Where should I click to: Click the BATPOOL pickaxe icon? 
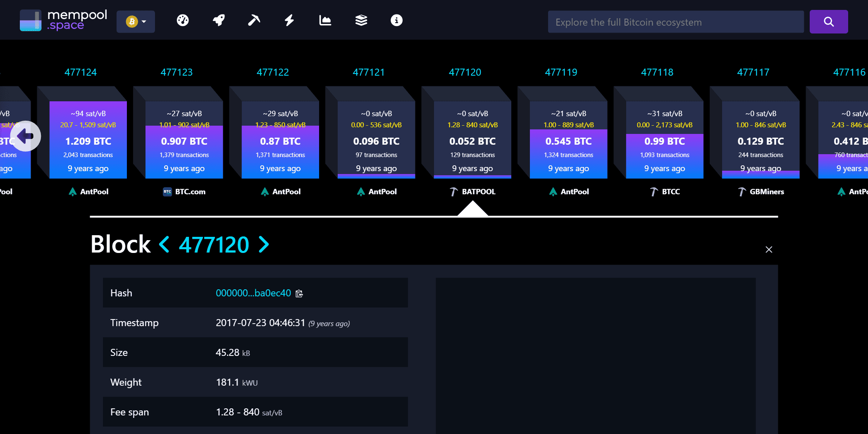coord(454,192)
